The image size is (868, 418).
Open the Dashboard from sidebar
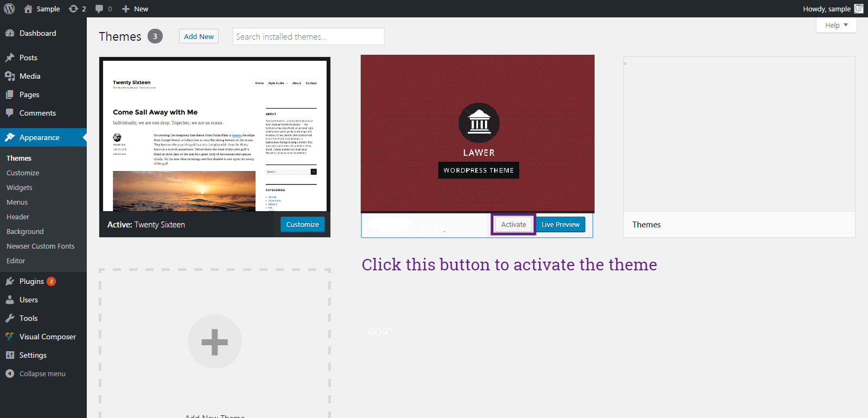[x=37, y=33]
